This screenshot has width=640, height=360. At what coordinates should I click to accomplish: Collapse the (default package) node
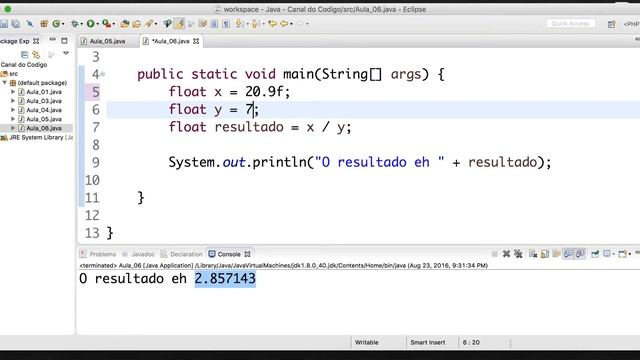pyautogui.click(x=4, y=82)
